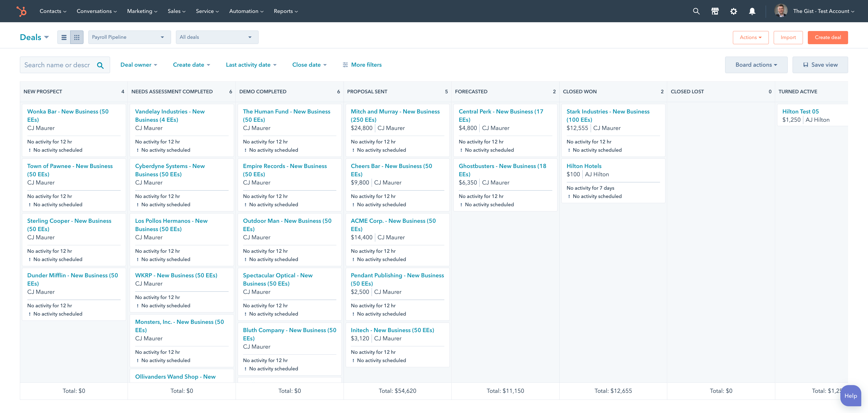868x413 pixels.
Task: Open Stark Industries deal
Action: point(608,115)
